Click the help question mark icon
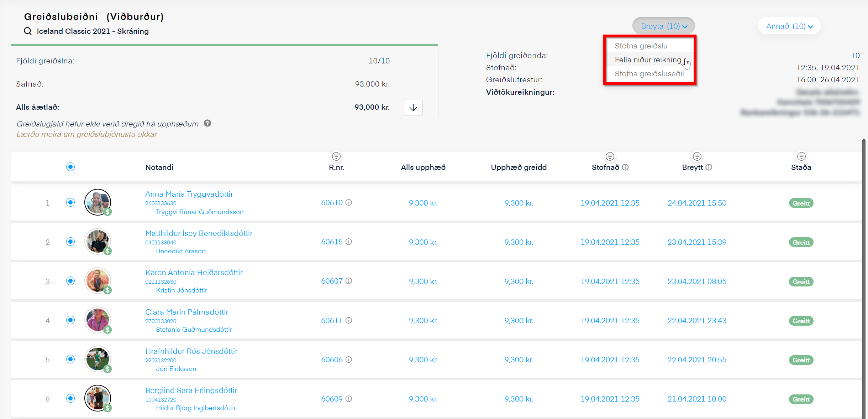 (x=207, y=123)
